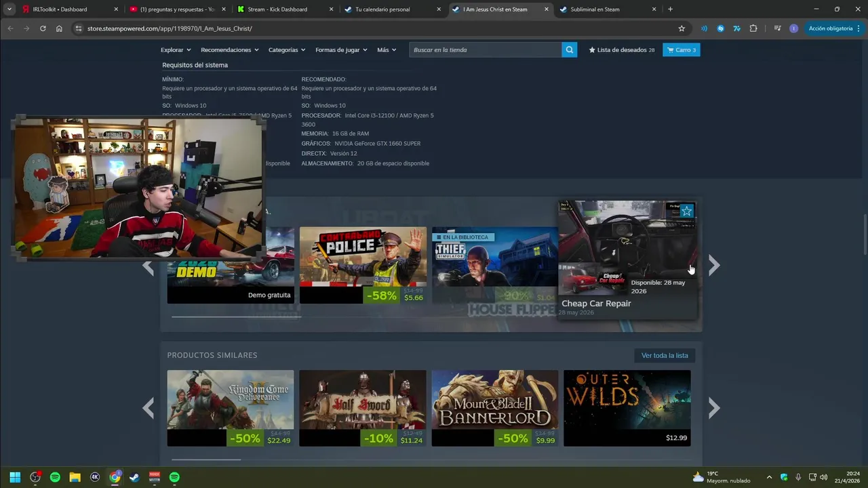Reload the current page
The height and width of the screenshot is (488, 868).
tap(43, 28)
